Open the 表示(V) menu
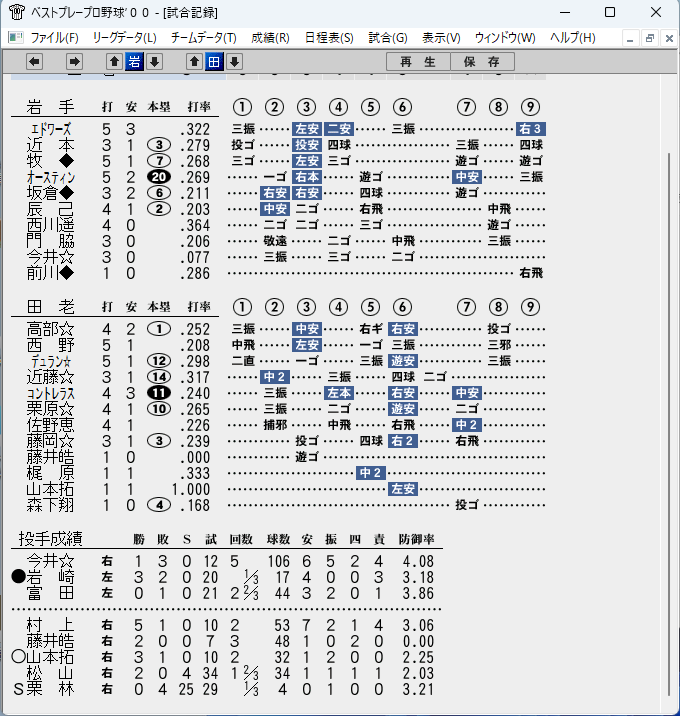 (x=441, y=37)
